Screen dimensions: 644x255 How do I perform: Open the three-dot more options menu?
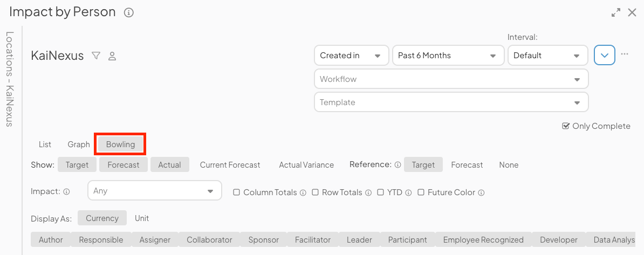[625, 54]
